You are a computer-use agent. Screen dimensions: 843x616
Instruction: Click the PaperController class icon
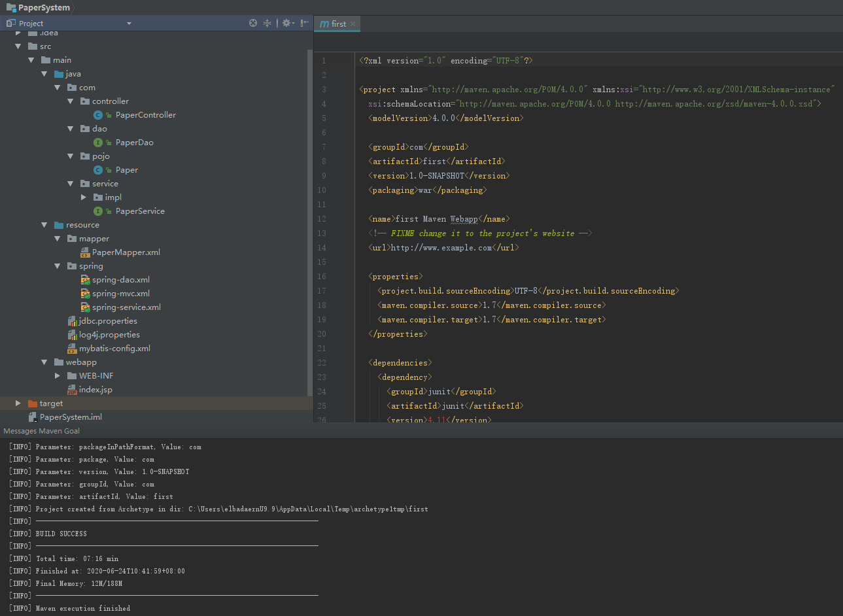pos(98,115)
